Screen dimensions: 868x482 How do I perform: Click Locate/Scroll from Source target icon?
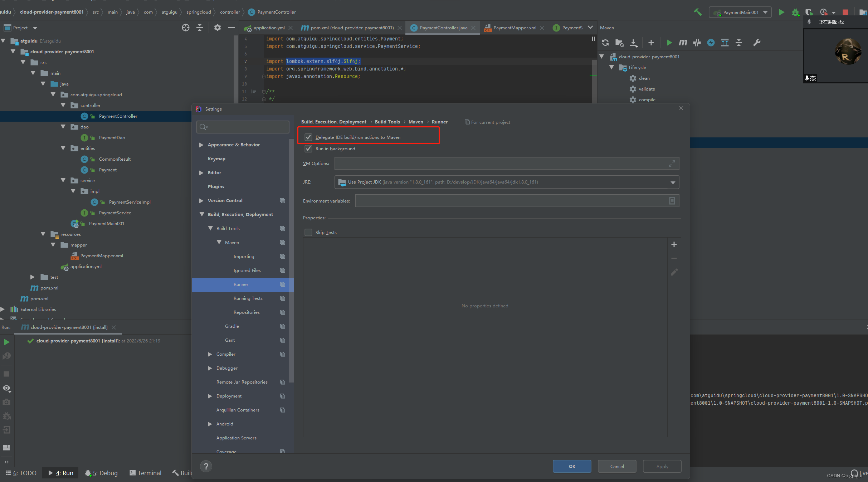(185, 28)
